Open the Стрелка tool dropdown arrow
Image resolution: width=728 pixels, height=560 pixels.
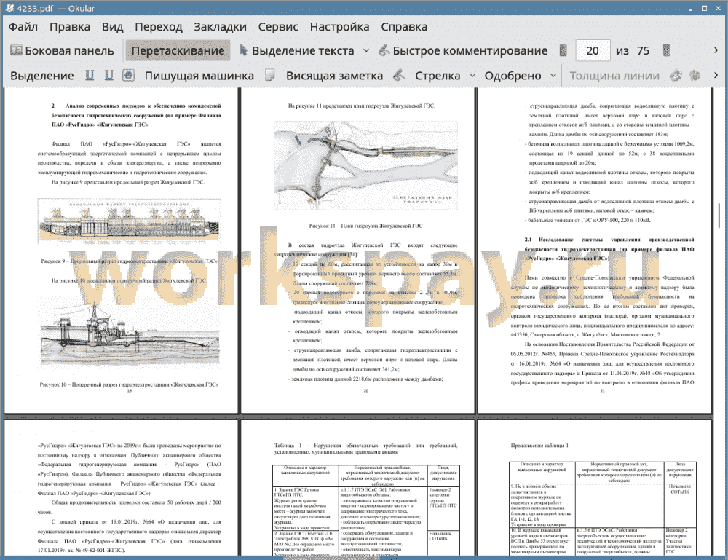coord(472,76)
